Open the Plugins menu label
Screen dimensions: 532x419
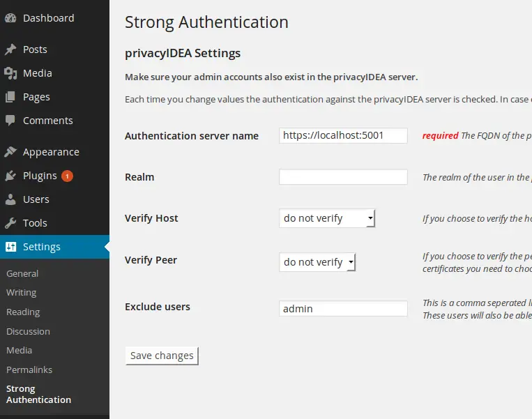click(40, 176)
